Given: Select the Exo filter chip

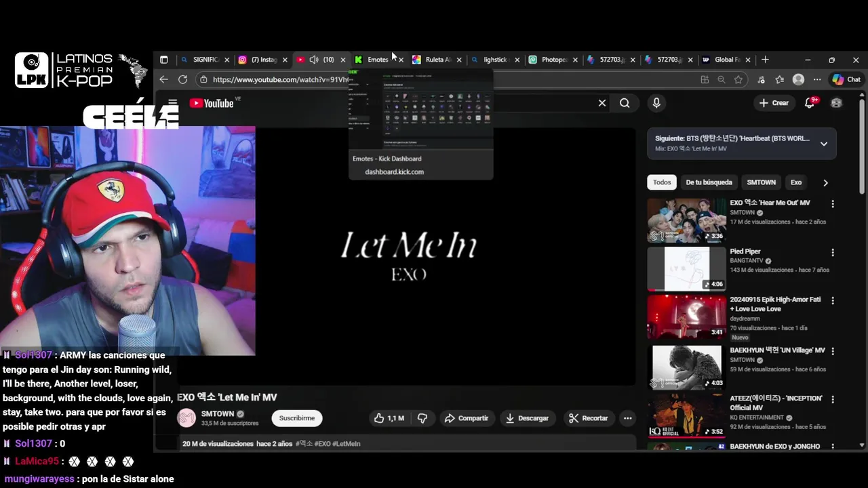Looking at the screenshot, I should (796, 182).
